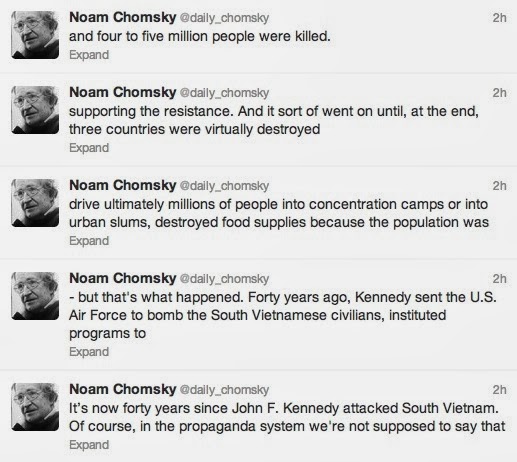Open avatar of 'four to five million' tweet
This screenshot has width=517, height=462.
(35, 35)
